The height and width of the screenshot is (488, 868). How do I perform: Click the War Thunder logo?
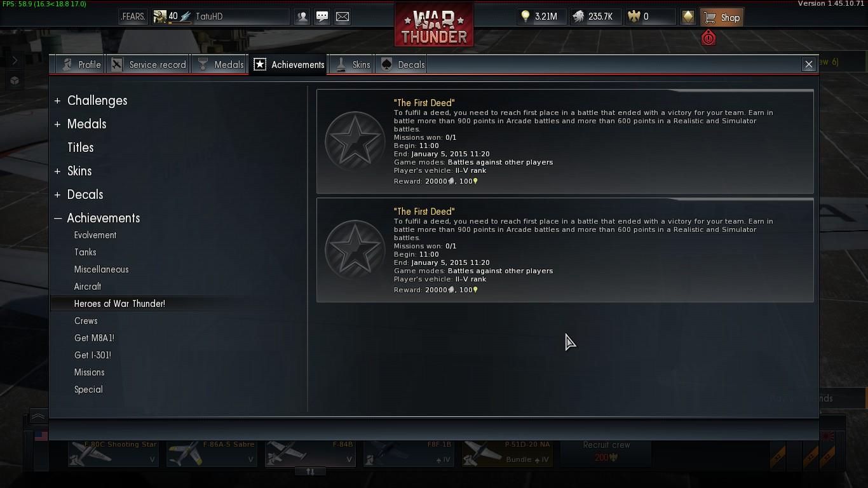click(x=434, y=25)
